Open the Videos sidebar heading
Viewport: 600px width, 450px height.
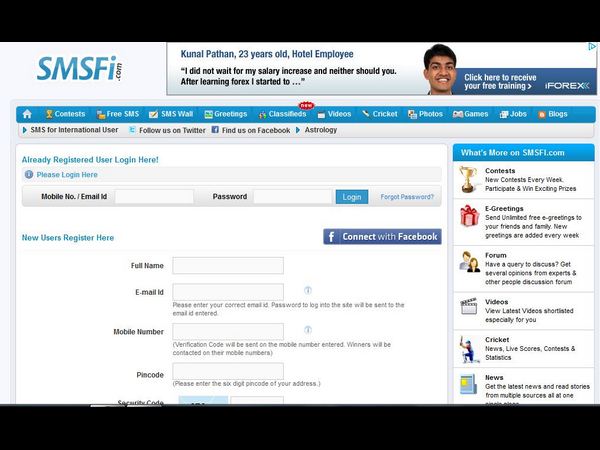496,302
